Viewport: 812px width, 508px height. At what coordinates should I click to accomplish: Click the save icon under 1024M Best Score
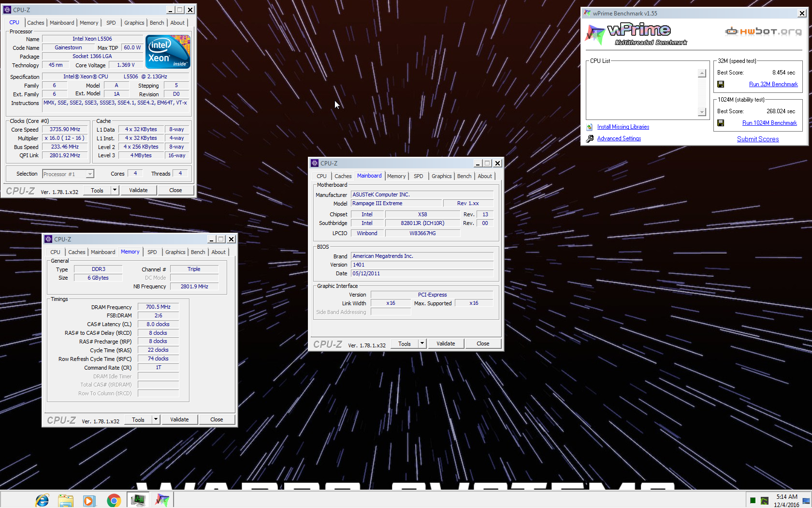(x=721, y=123)
